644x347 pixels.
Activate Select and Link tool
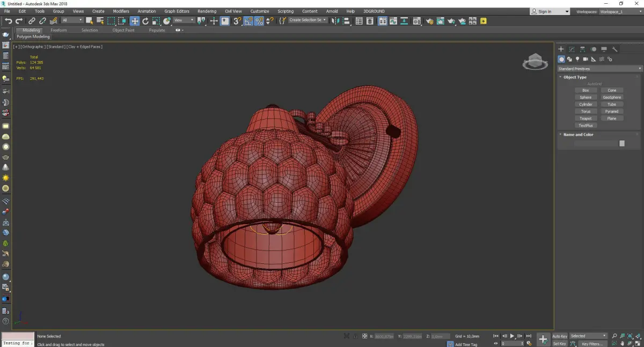32,21
